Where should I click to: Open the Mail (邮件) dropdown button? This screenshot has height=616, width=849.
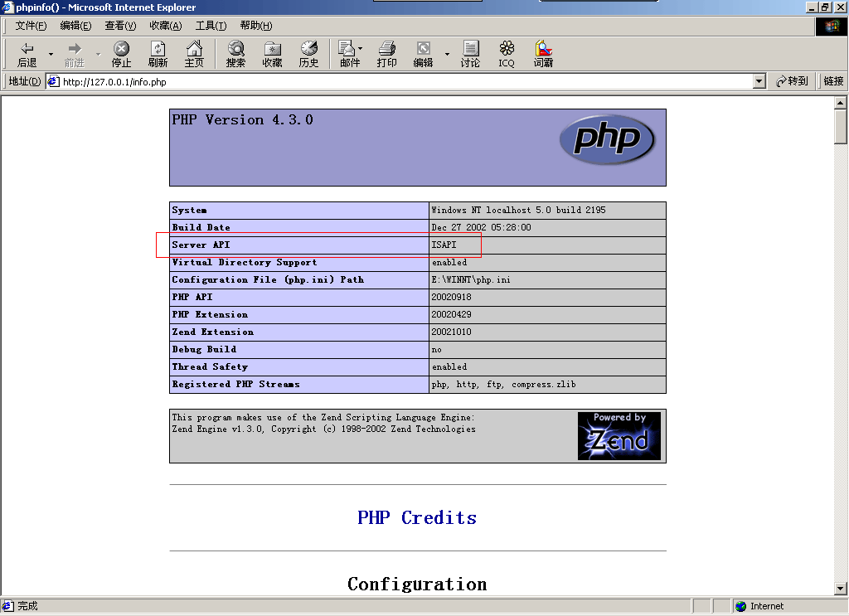coord(350,55)
